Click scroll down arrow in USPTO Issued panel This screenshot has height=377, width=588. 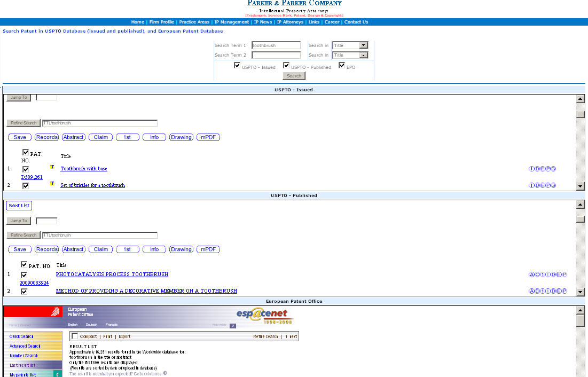tap(581, 186)
